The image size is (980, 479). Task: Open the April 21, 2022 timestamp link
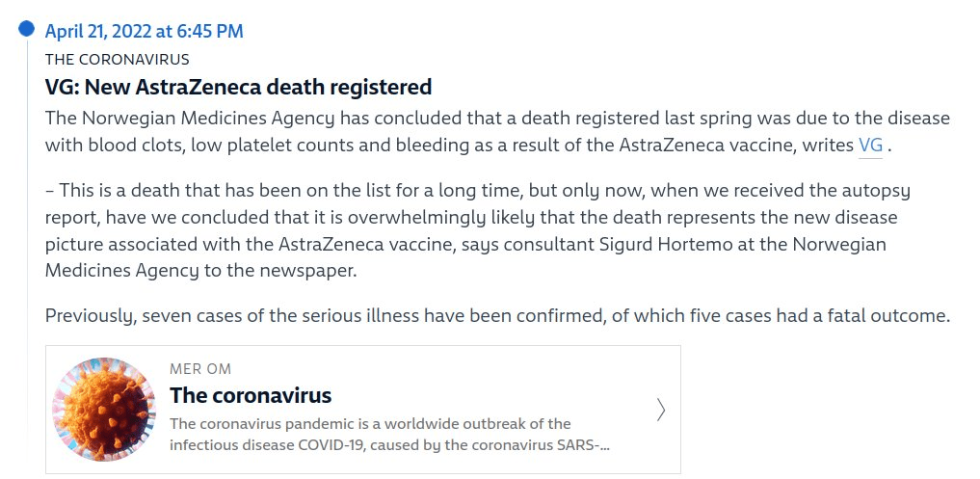[x=144, y=31]
